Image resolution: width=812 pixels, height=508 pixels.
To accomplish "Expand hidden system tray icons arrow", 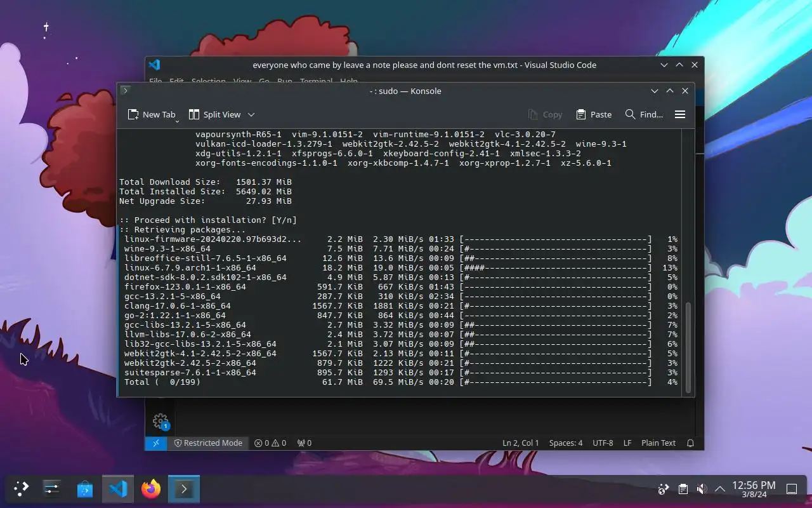I will (720, 489).
